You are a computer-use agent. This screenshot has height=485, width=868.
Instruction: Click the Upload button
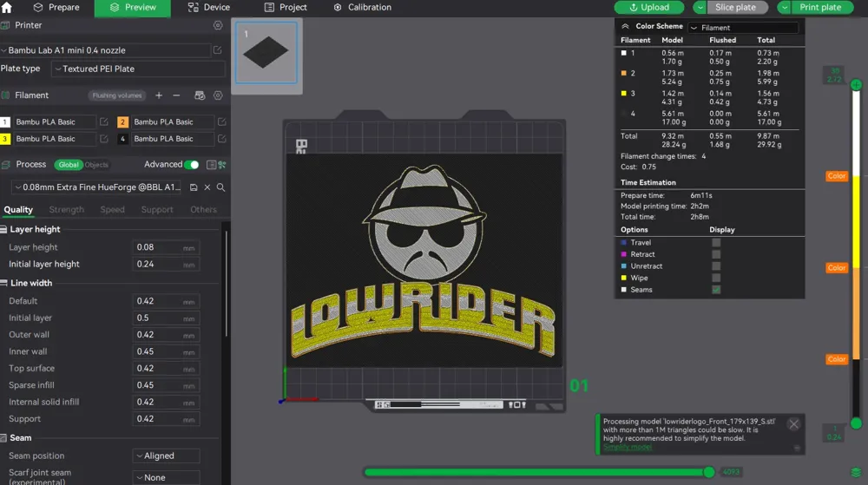[649, 7]
